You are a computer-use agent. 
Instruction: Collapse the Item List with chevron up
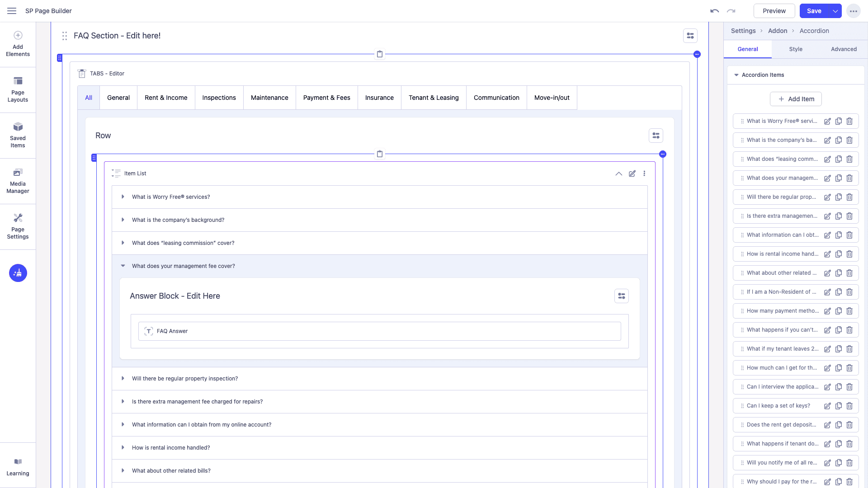point(618,174)
